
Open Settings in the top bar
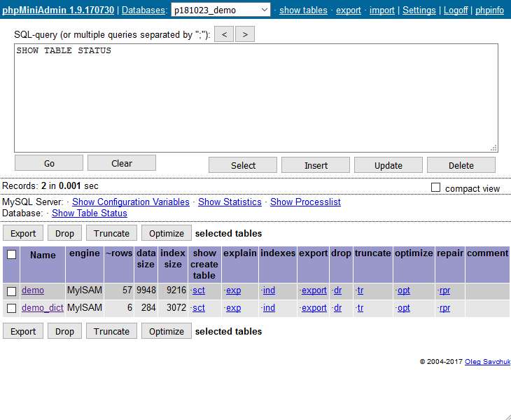tap(419, 10)
